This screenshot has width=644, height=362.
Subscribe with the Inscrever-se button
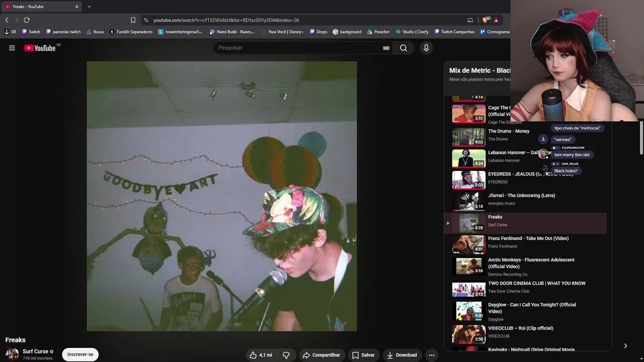coord(80,354)
